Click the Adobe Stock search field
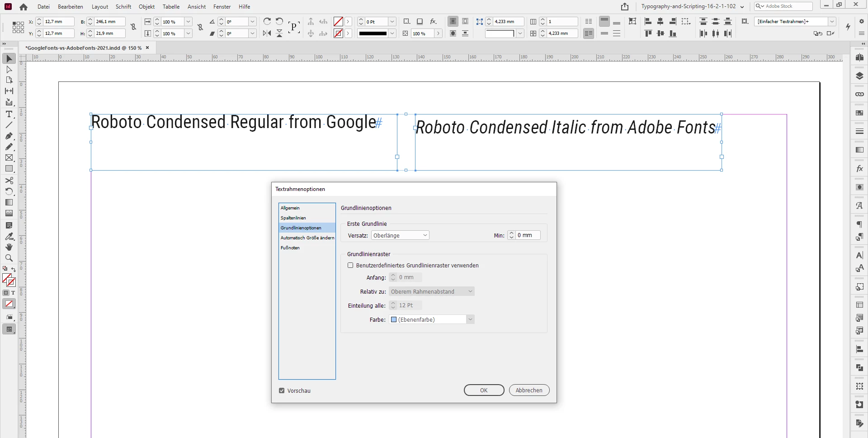This screenshot has height=438, width=868. click(783, 6)
